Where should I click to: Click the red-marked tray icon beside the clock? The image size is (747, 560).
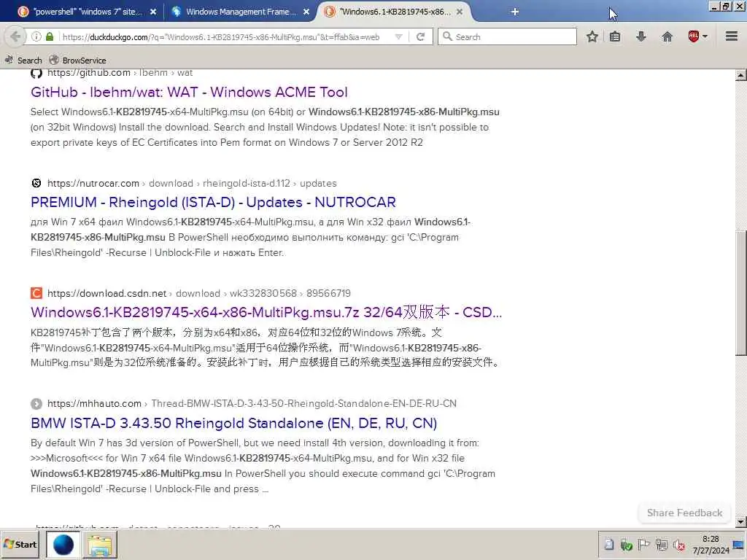(679, 544)
